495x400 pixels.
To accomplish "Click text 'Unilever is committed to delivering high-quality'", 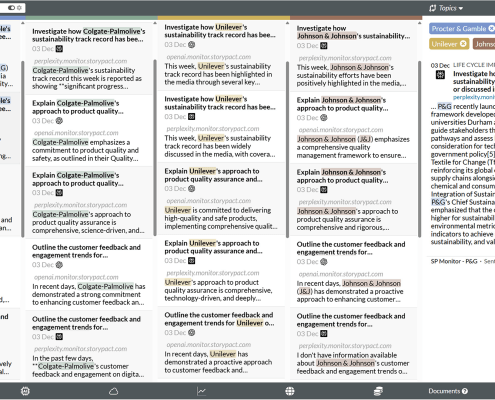I will tap(221, 218).
